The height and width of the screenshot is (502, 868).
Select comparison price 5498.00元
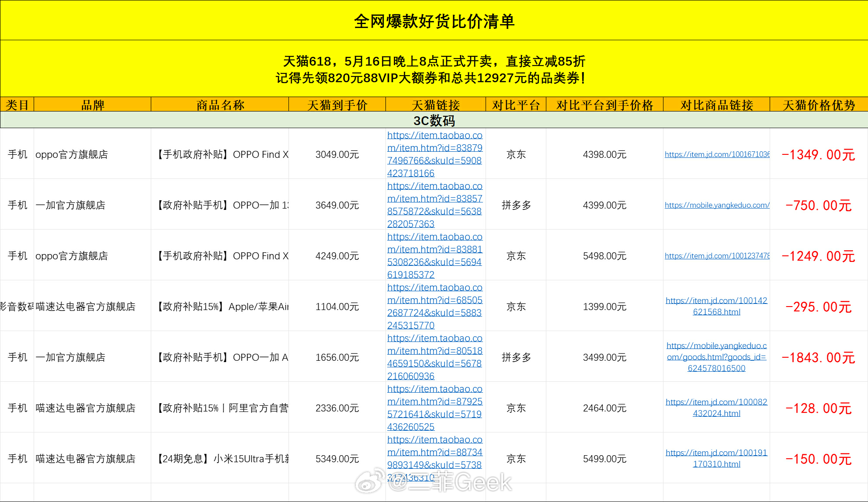pos(604,256)
